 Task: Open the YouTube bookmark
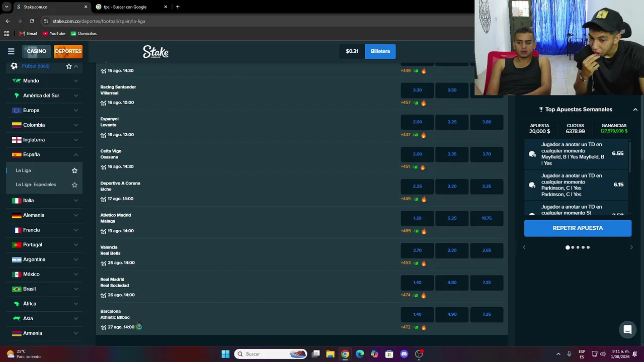[x=54, y=34]
